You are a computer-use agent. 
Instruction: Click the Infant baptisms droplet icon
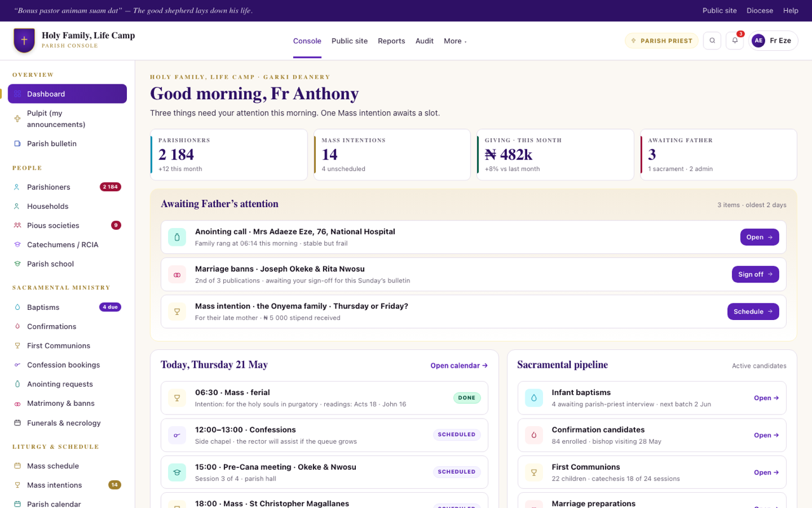tap(534, 398)
